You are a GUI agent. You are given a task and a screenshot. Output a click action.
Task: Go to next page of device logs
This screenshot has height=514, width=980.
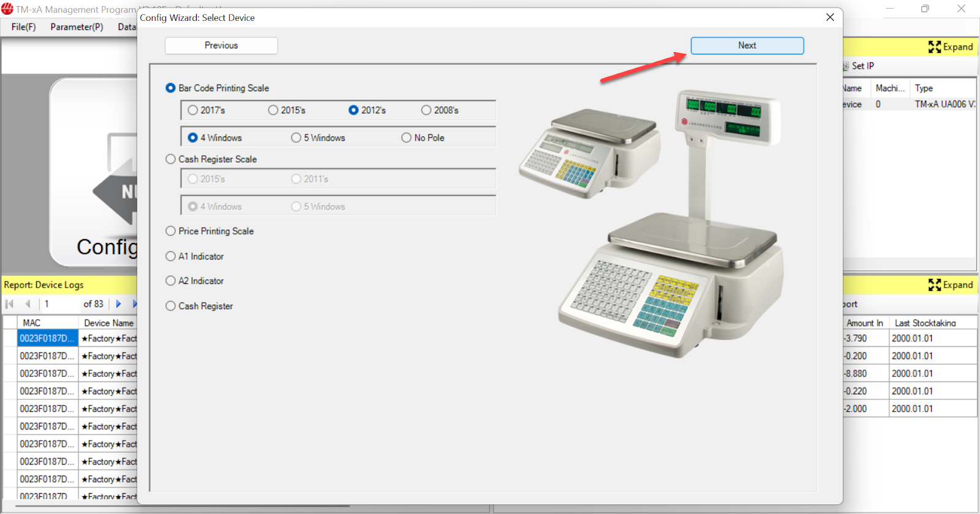119,304
